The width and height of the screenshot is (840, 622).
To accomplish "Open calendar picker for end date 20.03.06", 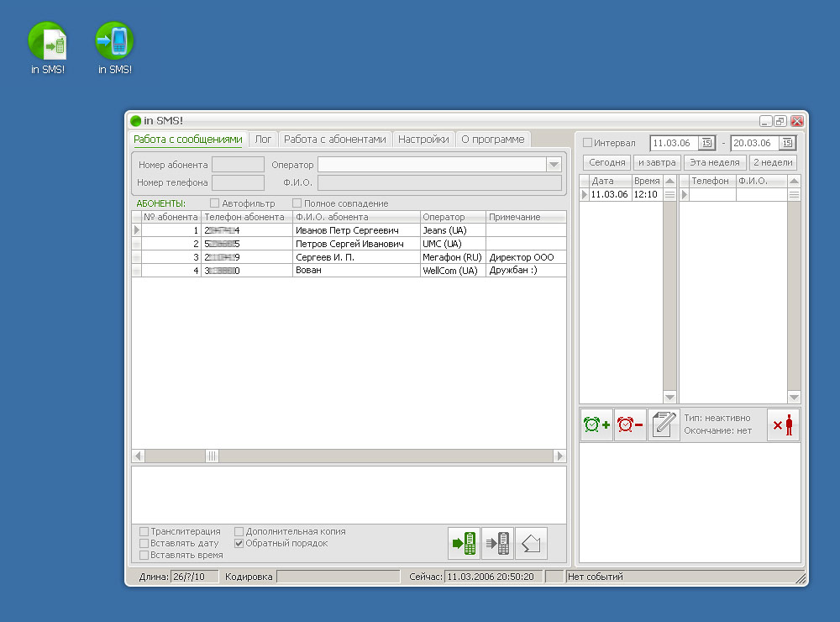I will tap(787, 143).
